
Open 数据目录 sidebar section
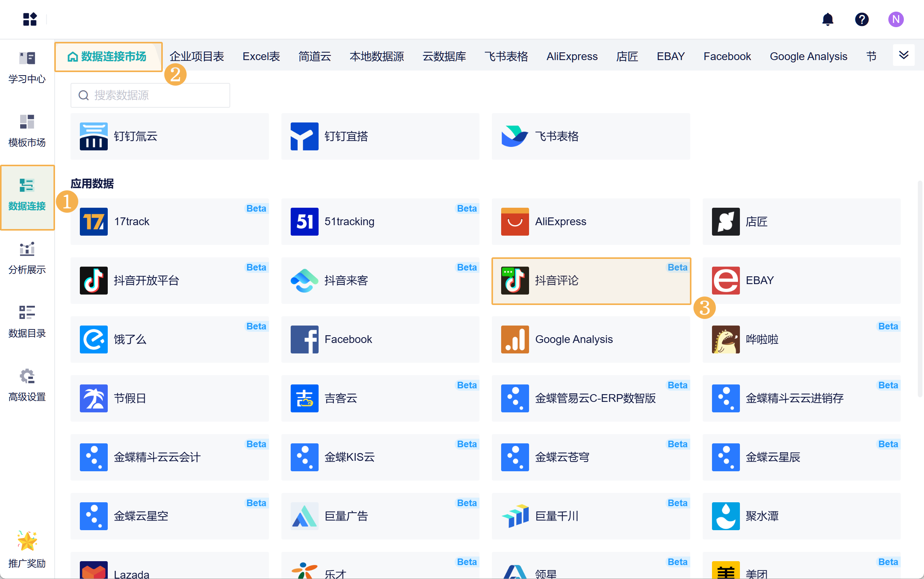pyautogui.click(x=27, y=322)
